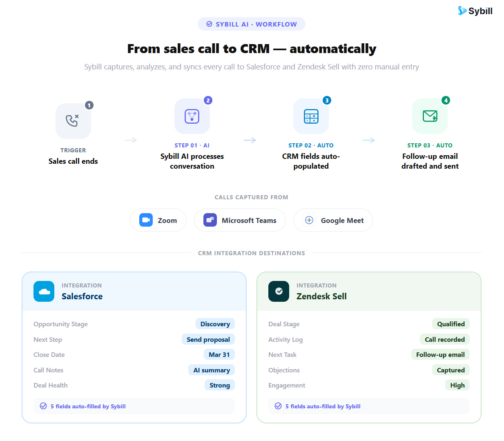Click the Activity Log label
The width and height of the screenshot is (504, 441).
coord(285,340)
